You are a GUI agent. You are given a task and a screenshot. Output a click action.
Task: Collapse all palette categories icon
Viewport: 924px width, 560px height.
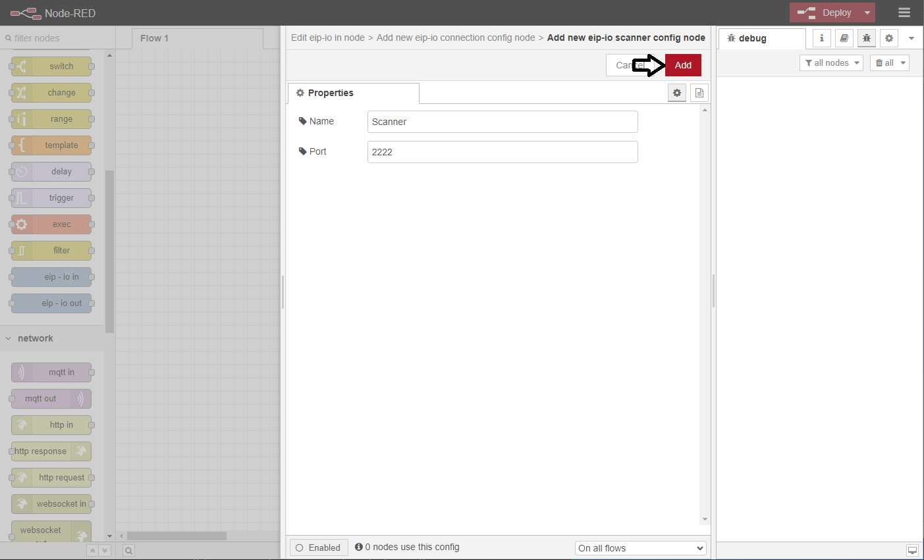tap(93, 550)
